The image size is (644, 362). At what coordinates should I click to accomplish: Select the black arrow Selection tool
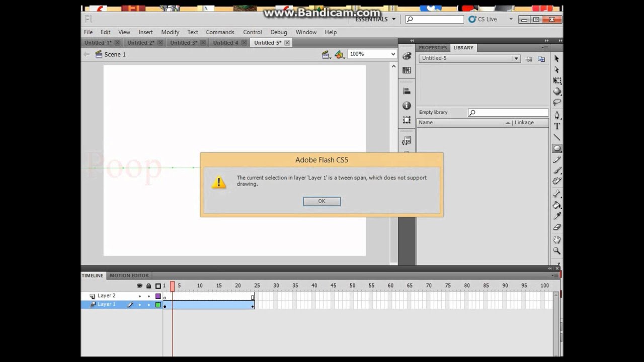557,59
